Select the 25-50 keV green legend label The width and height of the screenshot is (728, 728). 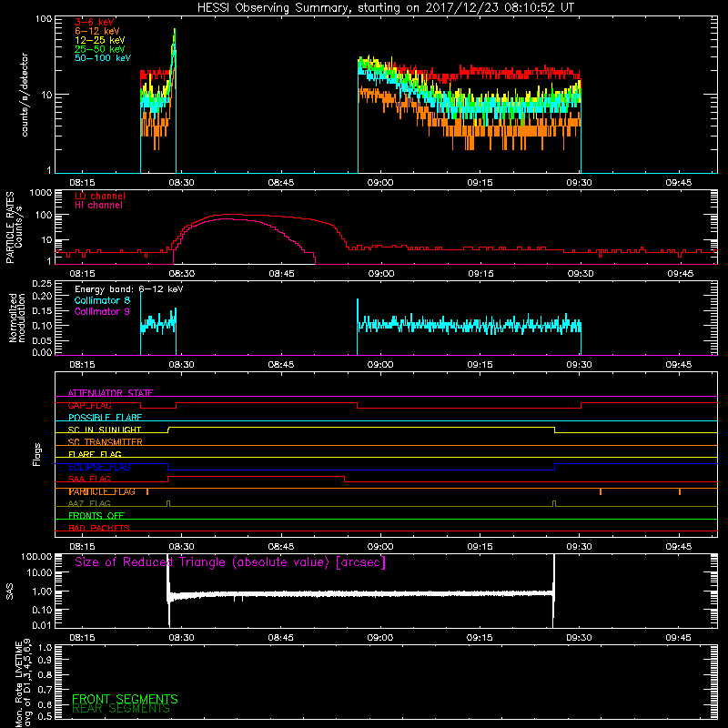click(100, 49)
